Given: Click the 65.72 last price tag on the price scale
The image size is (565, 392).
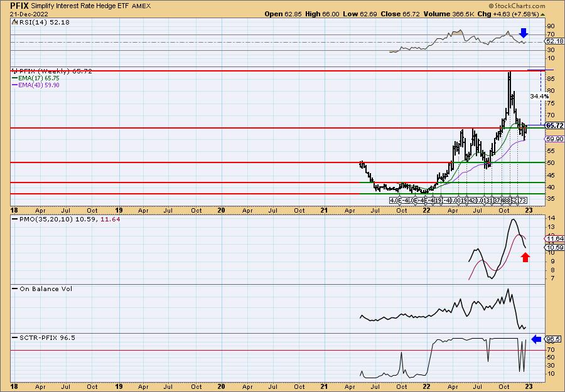Looking at the screenshot, I should 554,125.
